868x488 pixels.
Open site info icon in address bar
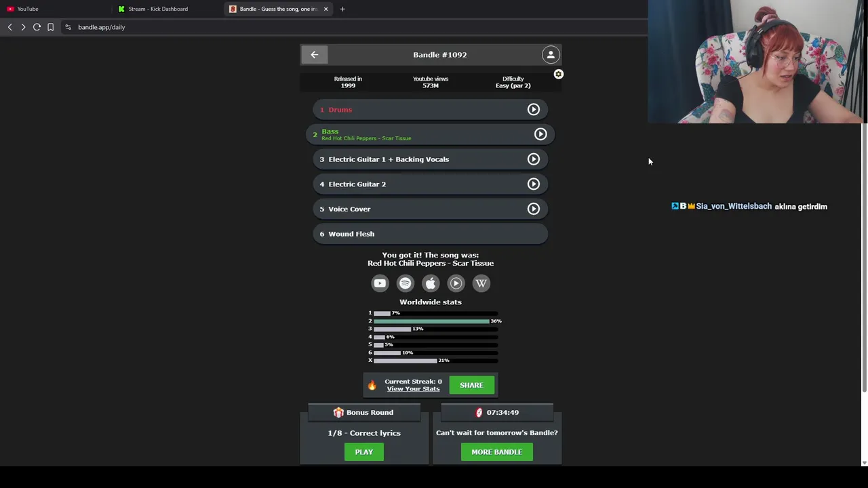(68, 27)
